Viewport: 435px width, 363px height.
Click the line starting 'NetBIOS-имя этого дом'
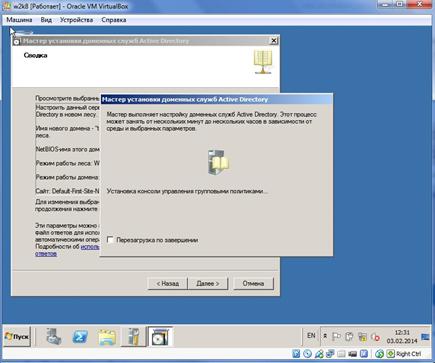click(67, 149)
